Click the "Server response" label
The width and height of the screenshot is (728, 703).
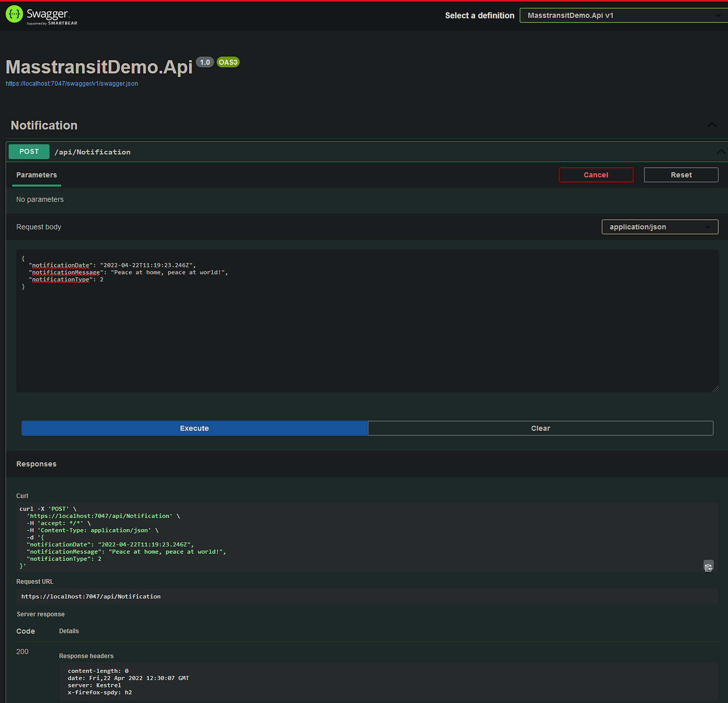[41, 615]
